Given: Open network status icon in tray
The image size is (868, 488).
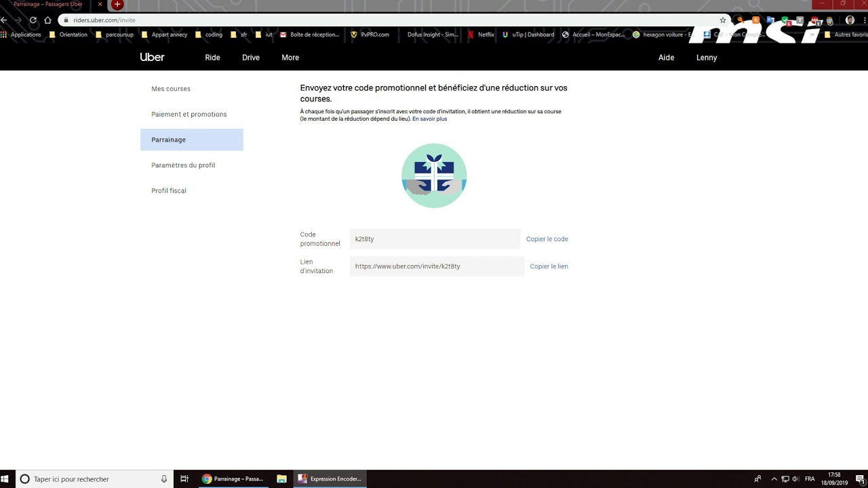Looking at the screenshot, I should pyautogui.click(x=785, y=479).
